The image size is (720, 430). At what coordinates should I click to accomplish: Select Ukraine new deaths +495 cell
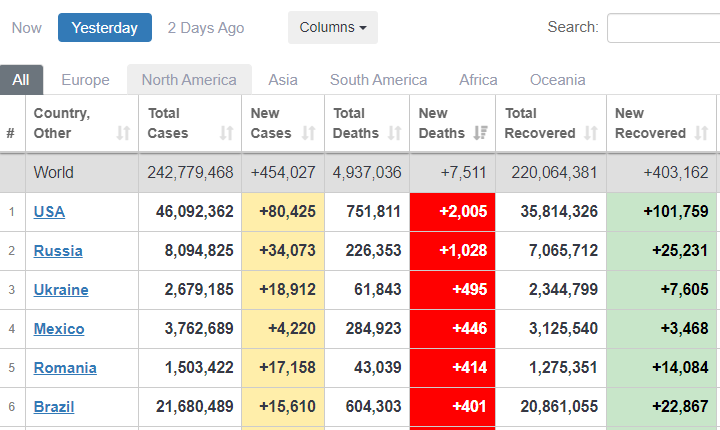[453, 290]
